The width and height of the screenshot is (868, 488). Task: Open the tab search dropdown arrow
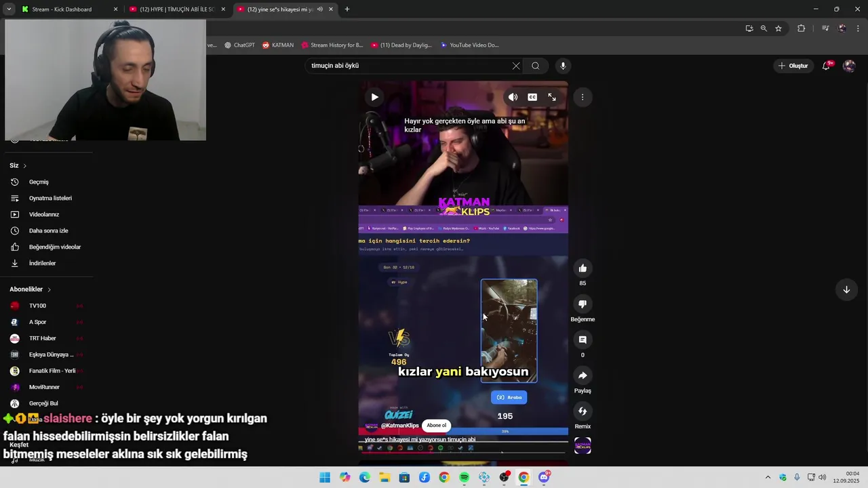(x=9, y=9)
